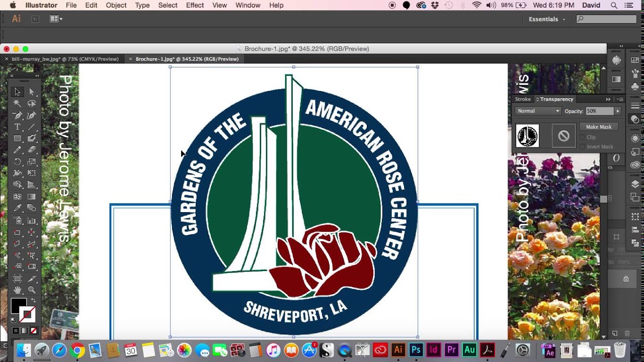This screenshot has width=644, height=362.
Task: Select the Magic Wand tool
Action: coord(17,103)
